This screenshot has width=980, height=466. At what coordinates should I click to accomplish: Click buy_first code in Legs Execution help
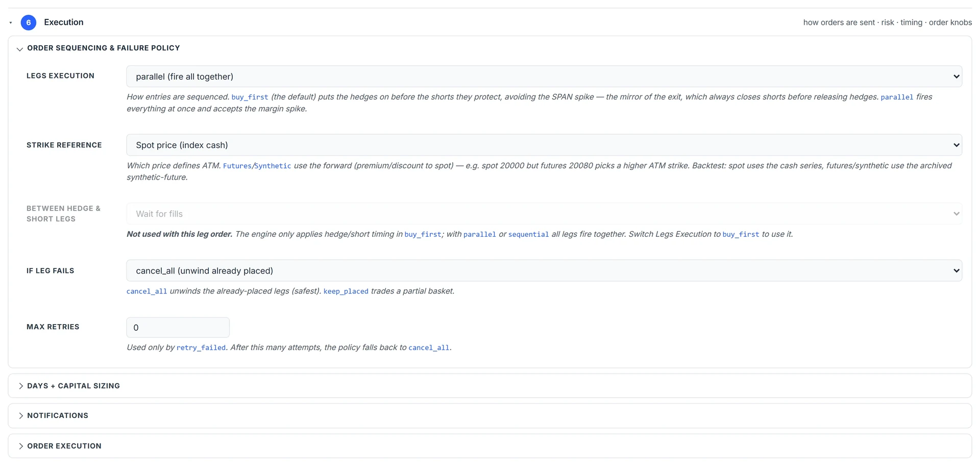click(x=250, y=97)
